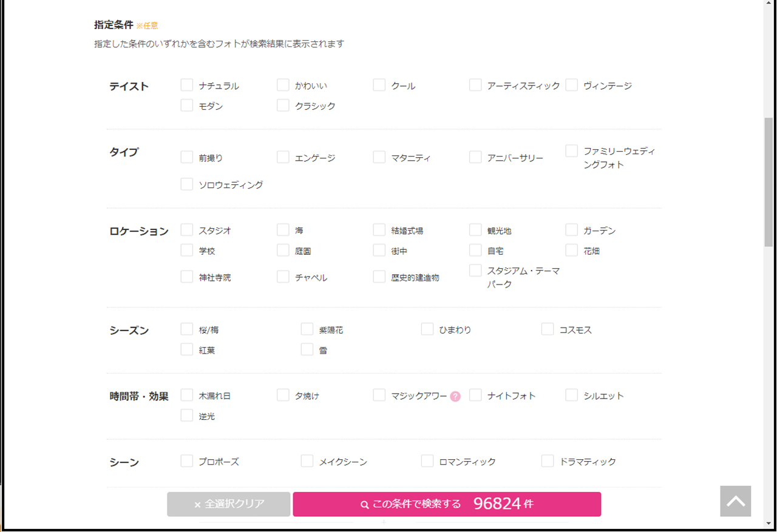Check the シルエット checkbox
This screenshot has width=777, height=532.
[x=572, y=395]
